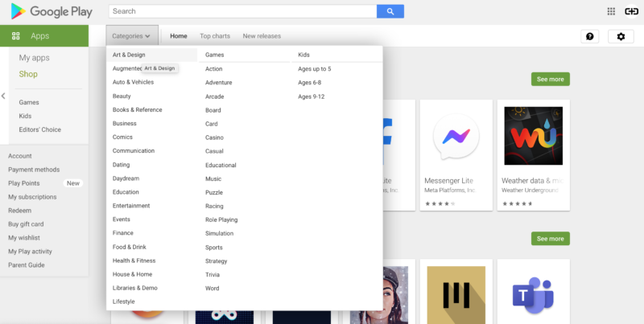Viewport: 644px width, 324px height.
Task: Open the Weather Underground app icon
Action: 532,135
